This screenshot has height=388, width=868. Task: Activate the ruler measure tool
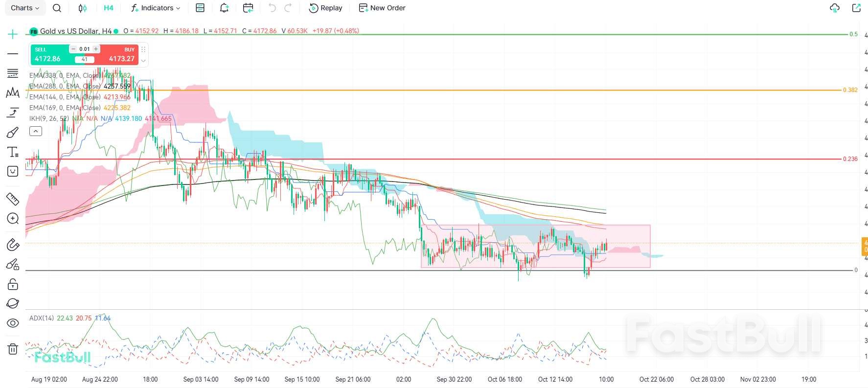click(x=13, y=199)
